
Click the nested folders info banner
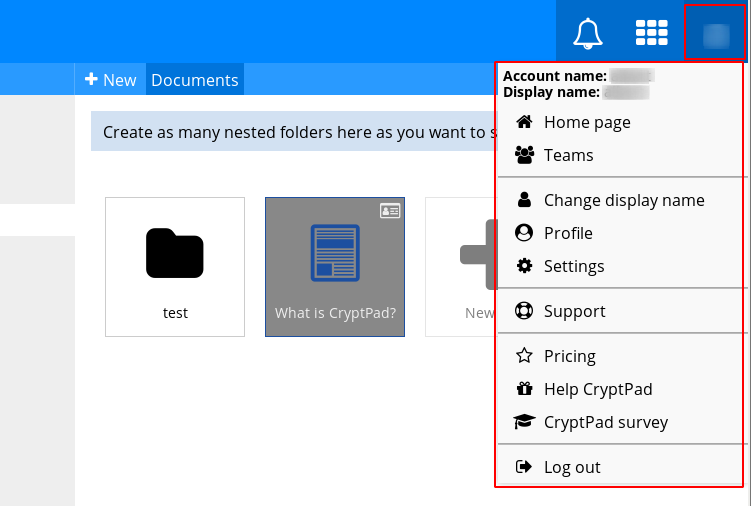(294, 131)
